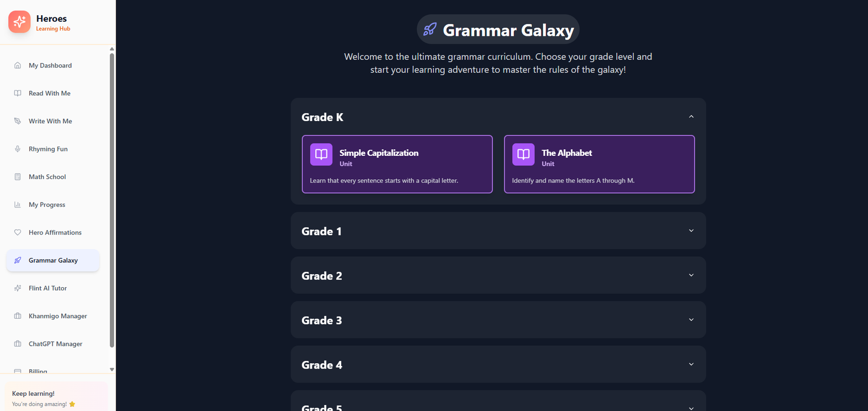Click the sparkle icon beside Flint AI Tutor
The width and height of the screenshot is (868, 411).
[17, 288]
